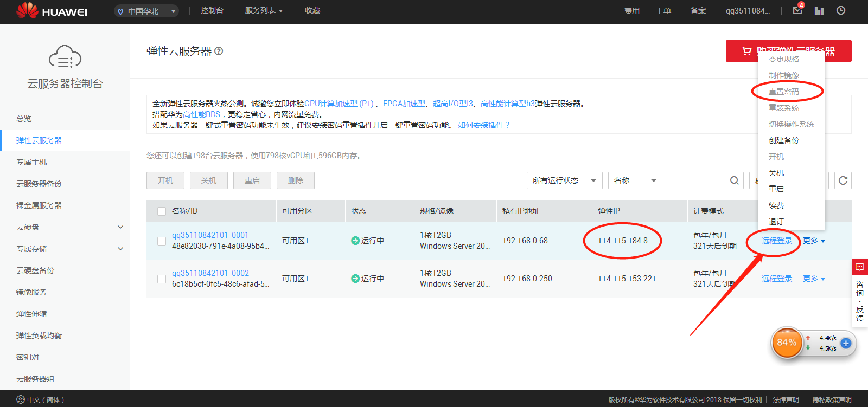Image resolution: width=868 pixels, height=407 pixels.
Task: Click the clock icon in top bar
Action: click(841, 10)
